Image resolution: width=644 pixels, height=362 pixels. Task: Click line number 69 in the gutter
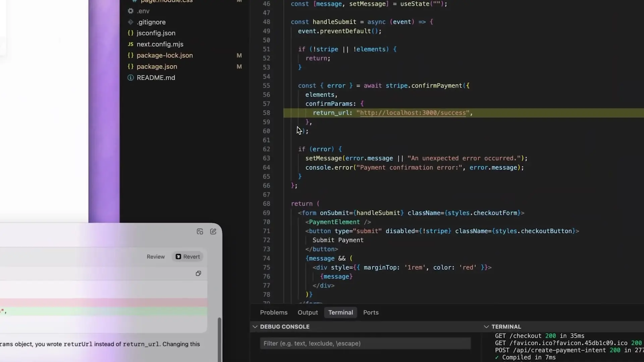pos(266,213)
